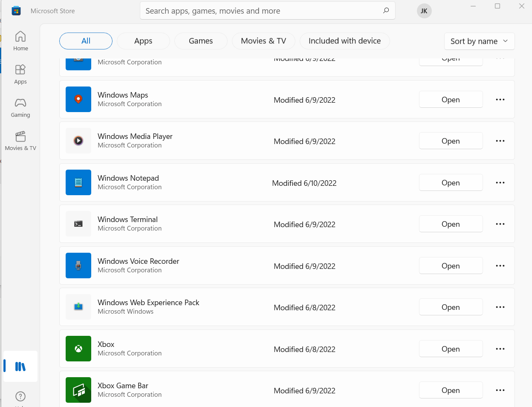This screenshot has height=407, width=532.
Task: Click the Windows Maps app icon
Action: [x=78, y=99]
